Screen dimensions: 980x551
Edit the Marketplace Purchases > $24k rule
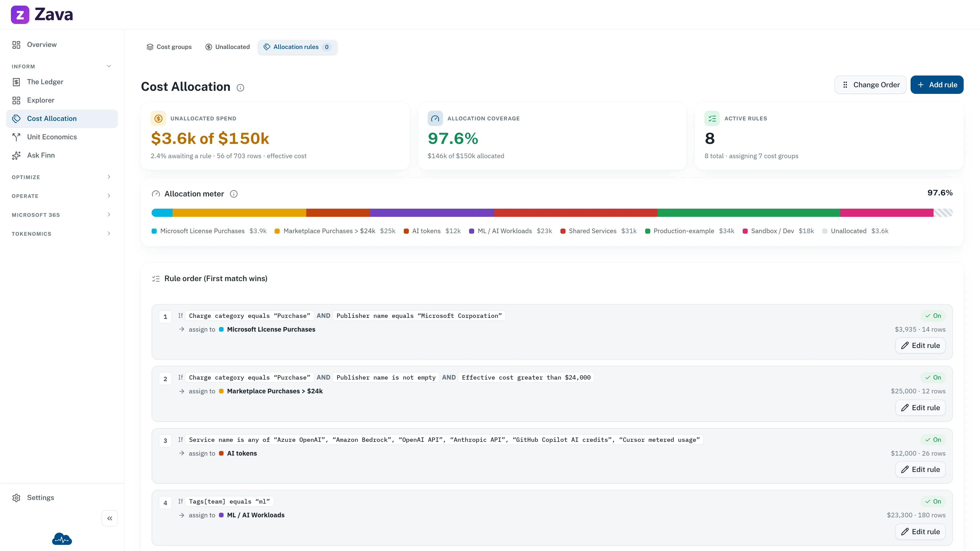point(920,408)
